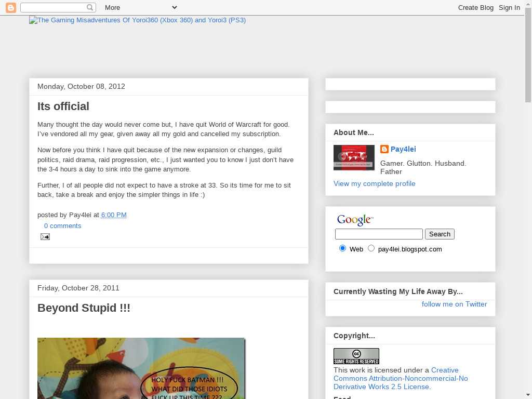Viewport: 532px width, 399px height.
Task: Select the pay4lei.blogspot.com radio option
Action: point(371,248)
